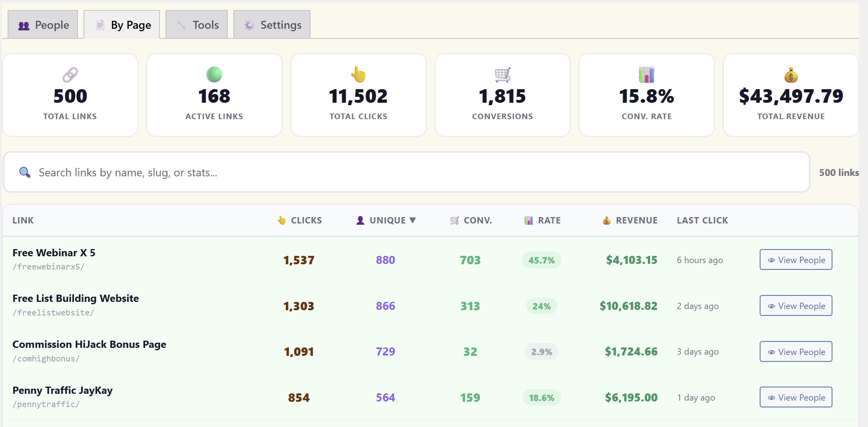Click the 24% rate badge
The width and height of the screenshot is (868, 427).
[x=542, y=306]
